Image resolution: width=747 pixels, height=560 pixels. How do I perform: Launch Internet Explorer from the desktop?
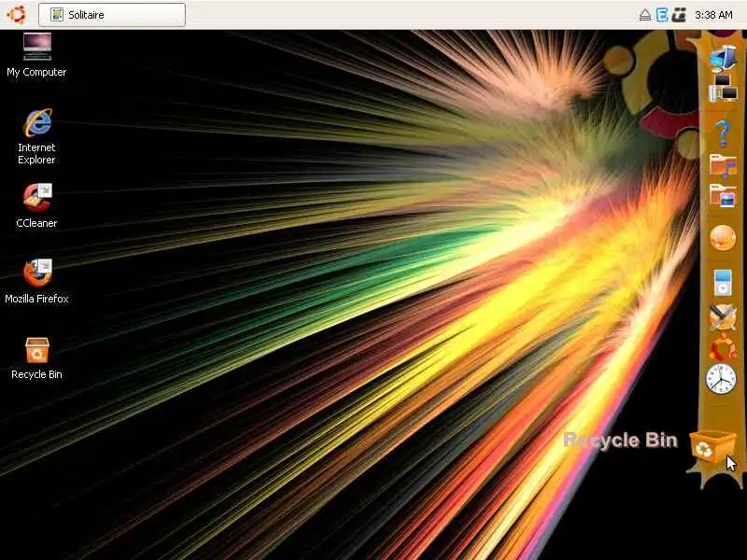coord(36,136)
